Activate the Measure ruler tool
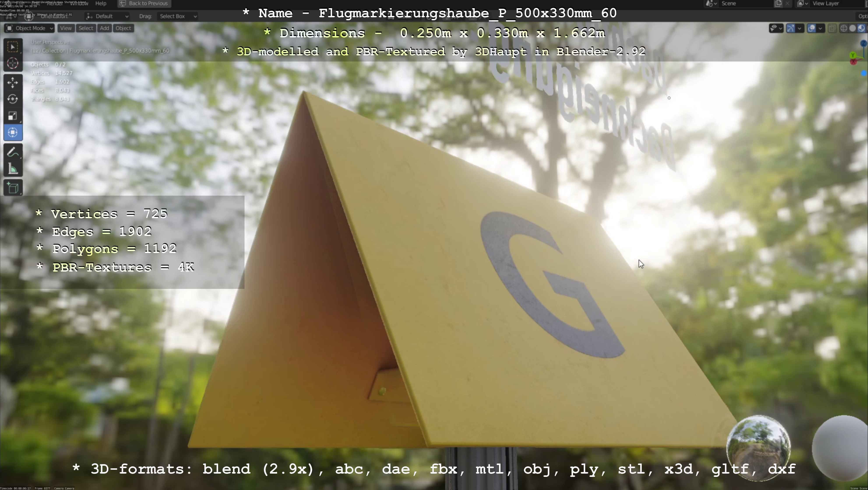Viewport: 868px width, 490px height. point(13,169)
